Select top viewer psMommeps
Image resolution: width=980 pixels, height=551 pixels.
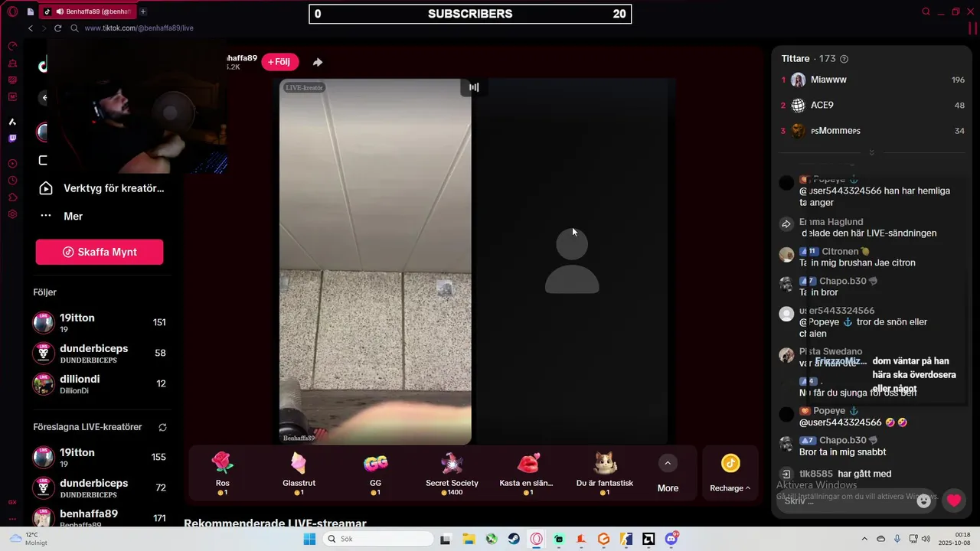pyautogui.click(x=873, y=131)
